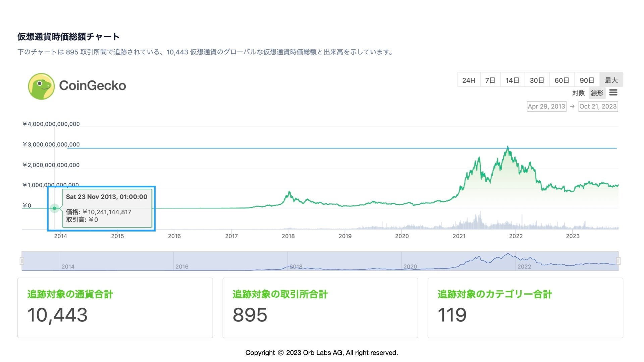The height and width of the screenshot is (362, 644).
Task: Click the CoinGecko gecko logo
Action: (41, 86)
